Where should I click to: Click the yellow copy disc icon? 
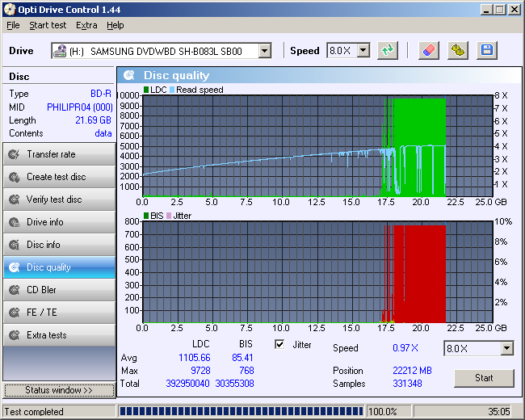[458, 51]
